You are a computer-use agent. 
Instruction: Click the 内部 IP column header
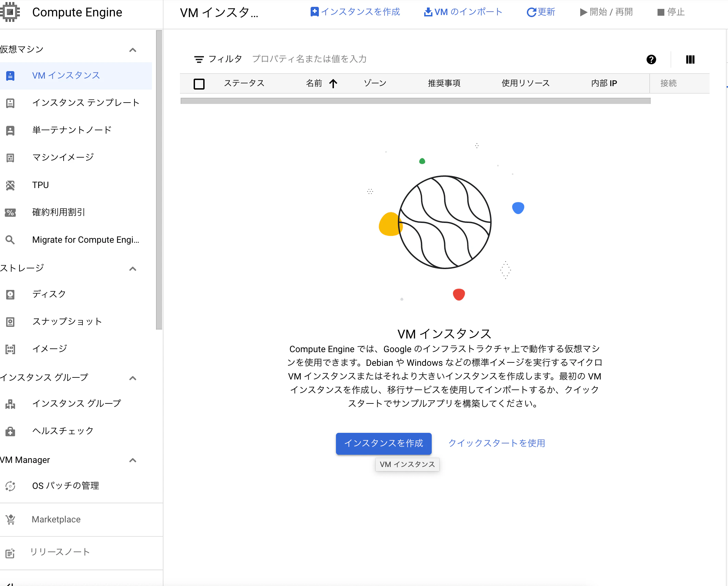[604, 83]
